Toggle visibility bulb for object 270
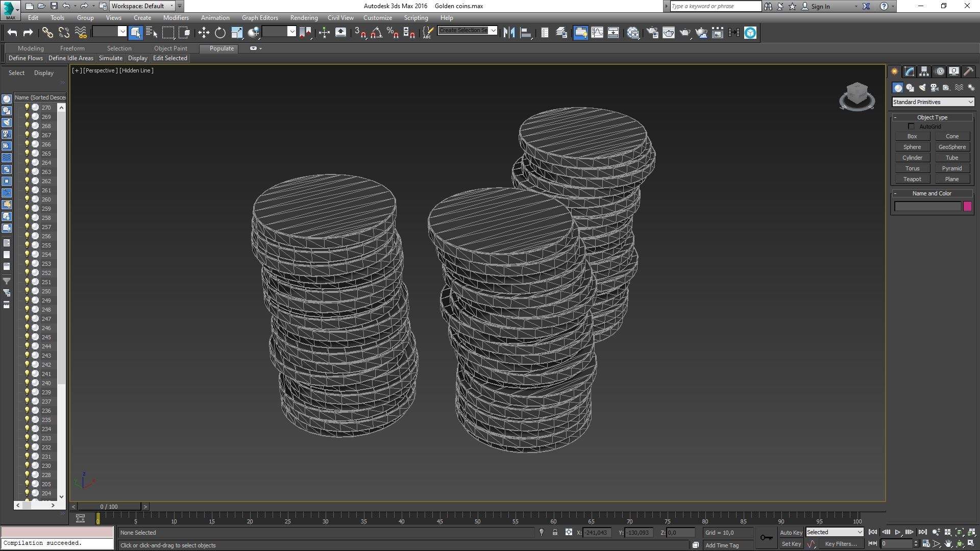 pyautogui.click(x=27, y=108)
